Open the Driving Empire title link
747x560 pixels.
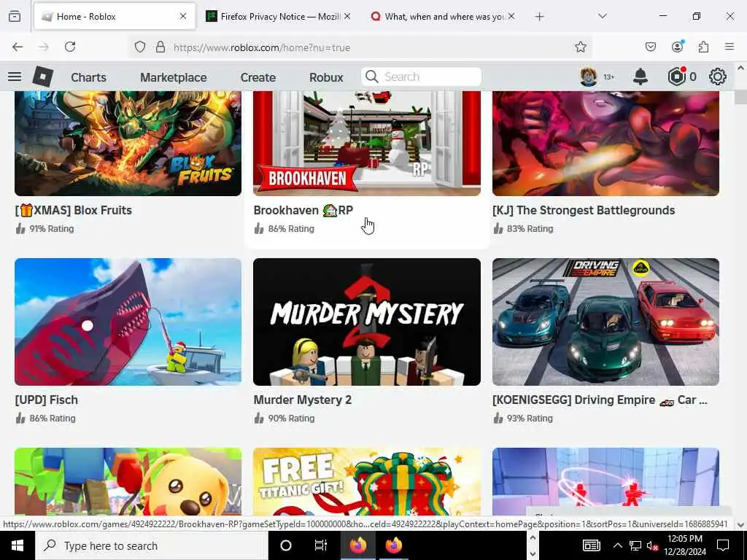600,400
